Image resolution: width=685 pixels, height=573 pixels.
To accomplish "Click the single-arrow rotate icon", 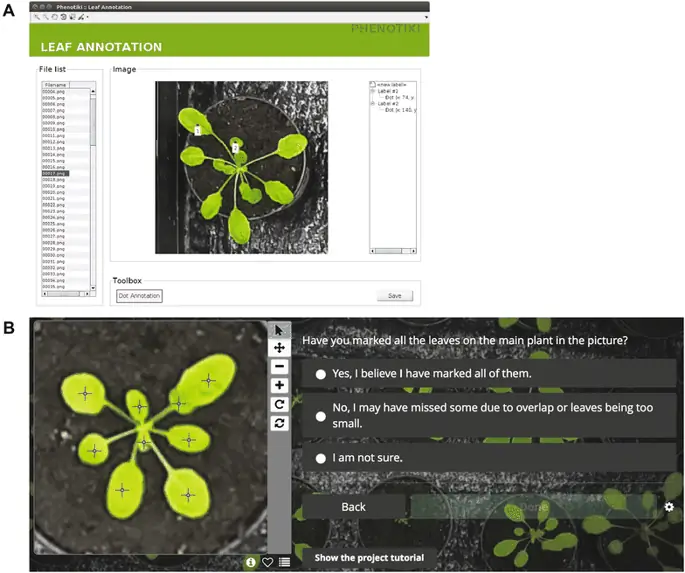I will tap(280, 404).
